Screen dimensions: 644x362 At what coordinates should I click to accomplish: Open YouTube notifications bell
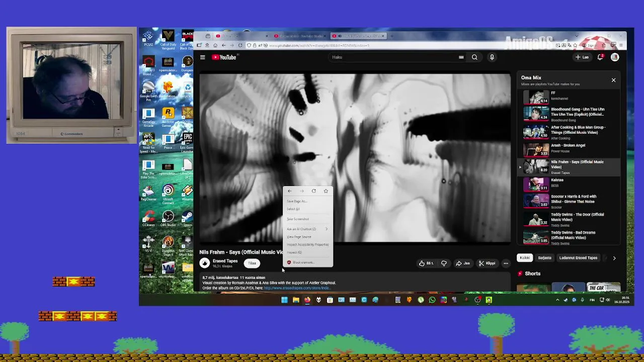[600, 57]
